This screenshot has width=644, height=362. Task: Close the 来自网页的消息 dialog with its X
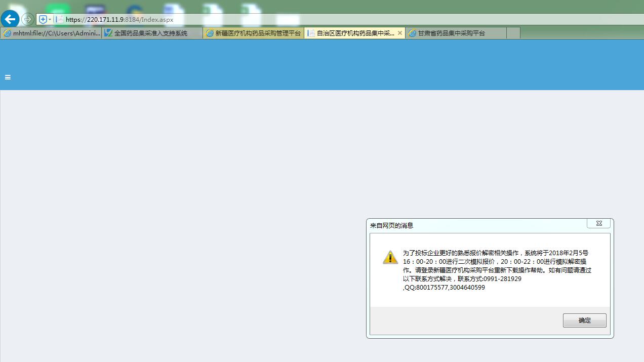(x=598, y=224)
